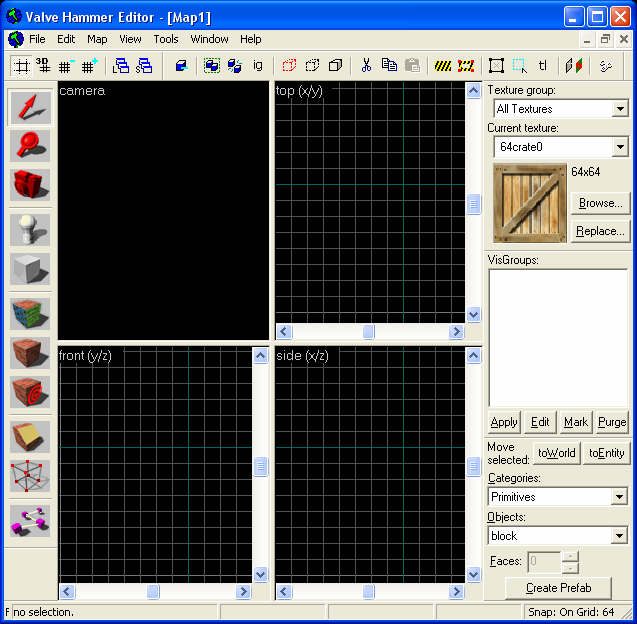Pick the Block creation tool
This screenshot has height=624, width=637.
tap(30, 269)
